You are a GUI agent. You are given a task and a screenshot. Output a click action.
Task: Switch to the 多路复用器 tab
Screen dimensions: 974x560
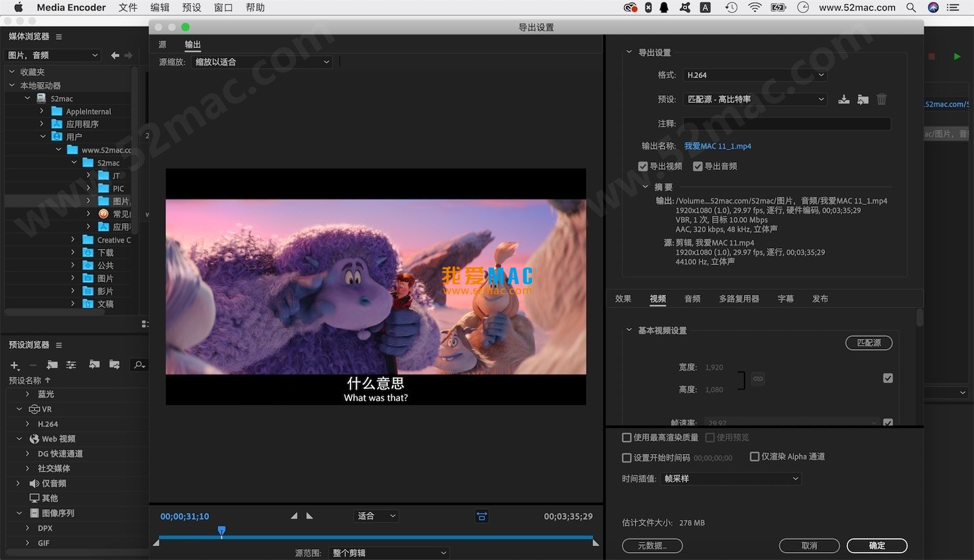coord(739,299)
